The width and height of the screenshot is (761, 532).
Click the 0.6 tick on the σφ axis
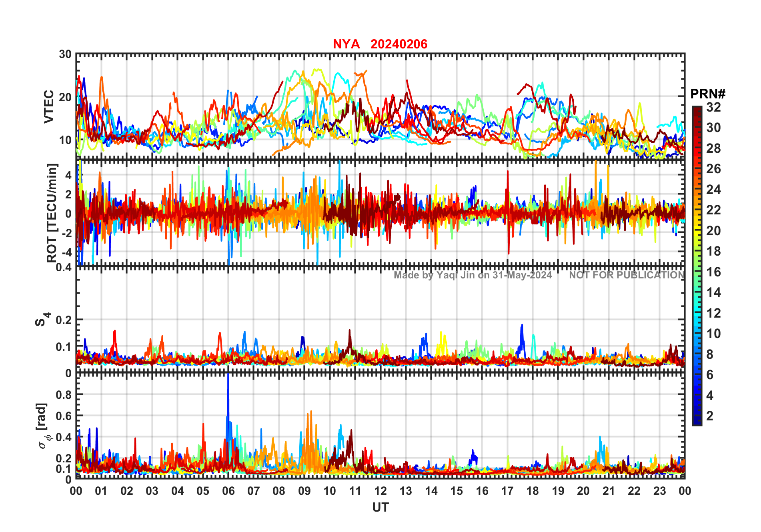(64, 416)
